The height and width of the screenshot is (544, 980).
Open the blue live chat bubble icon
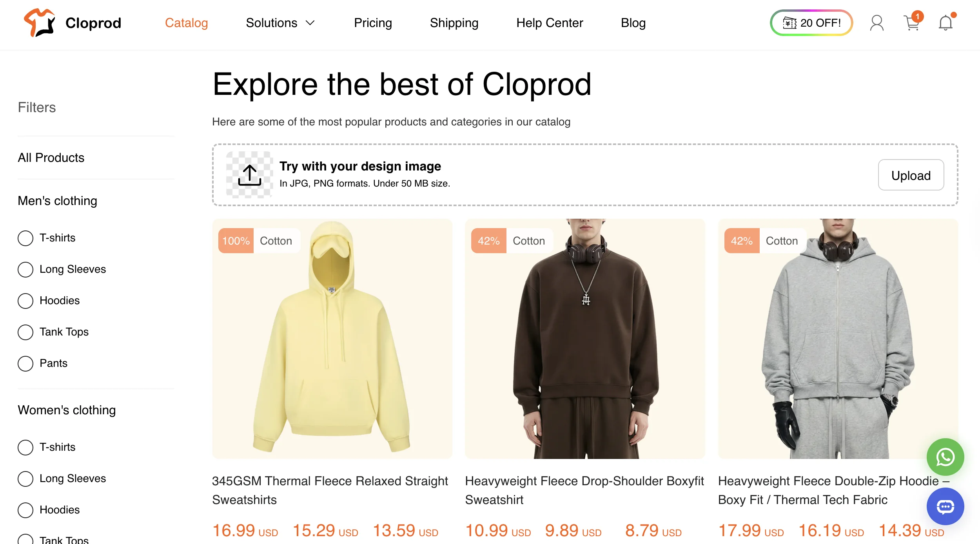click(945, 506)
